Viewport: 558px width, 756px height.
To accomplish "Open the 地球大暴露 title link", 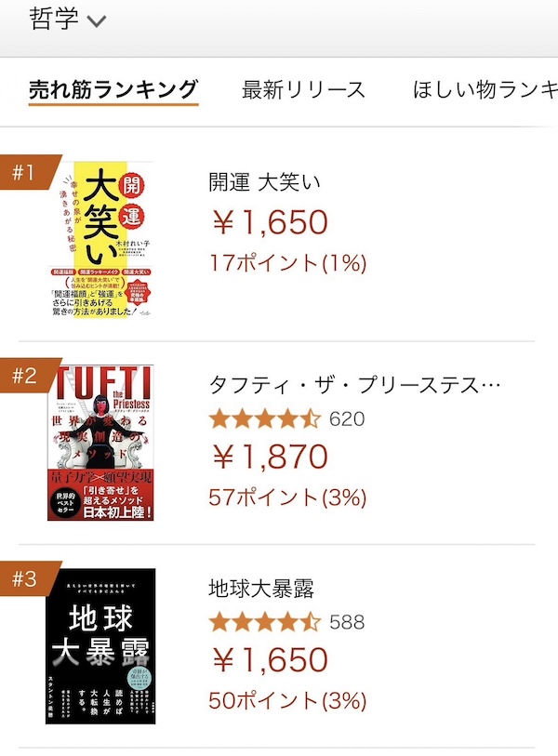I will (x=261, y=589).
